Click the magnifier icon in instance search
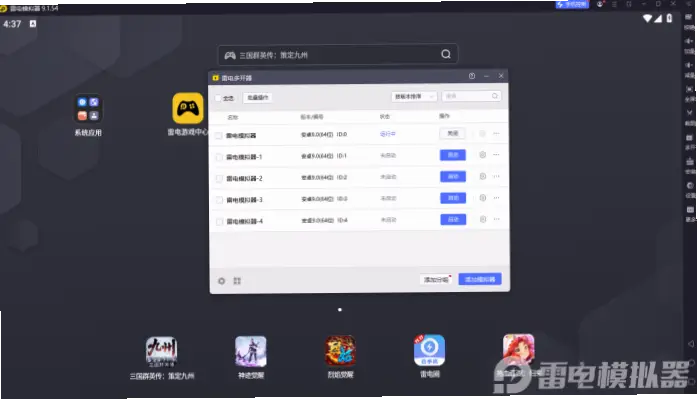This screenshot has height=400, width=697. click(495, 96)
